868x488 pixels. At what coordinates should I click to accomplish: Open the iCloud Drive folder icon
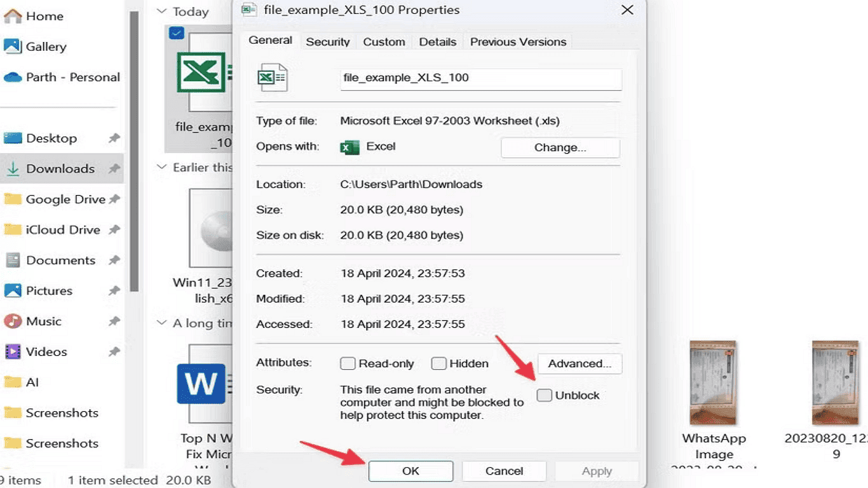pos(13,229)
